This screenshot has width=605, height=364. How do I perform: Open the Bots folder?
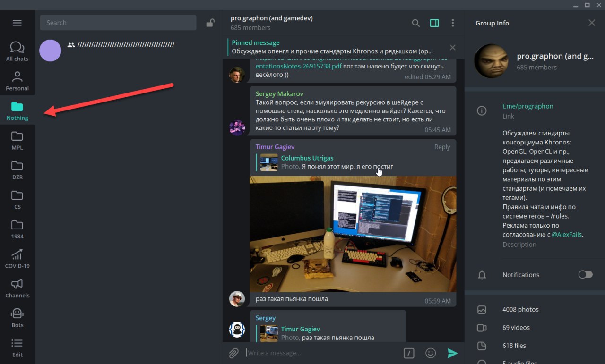(17, 319)
